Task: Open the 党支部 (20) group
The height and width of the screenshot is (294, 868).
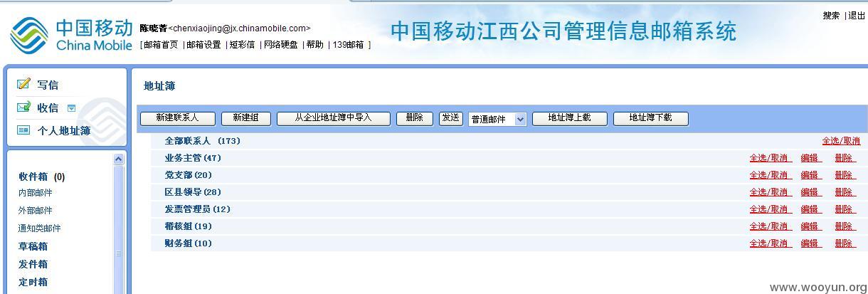Action: click(x=189, y=175)
